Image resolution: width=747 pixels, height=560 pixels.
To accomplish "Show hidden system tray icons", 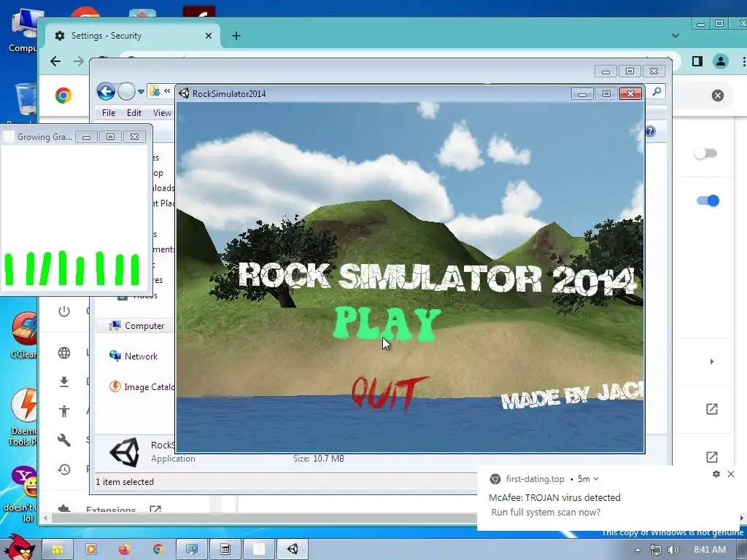I will (x=638, y=551).
